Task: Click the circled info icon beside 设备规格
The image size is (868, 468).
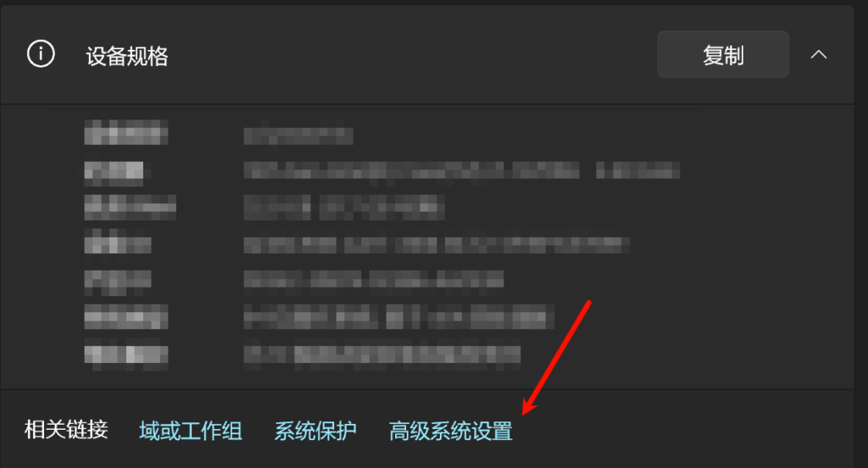Action: coord(41,54)
